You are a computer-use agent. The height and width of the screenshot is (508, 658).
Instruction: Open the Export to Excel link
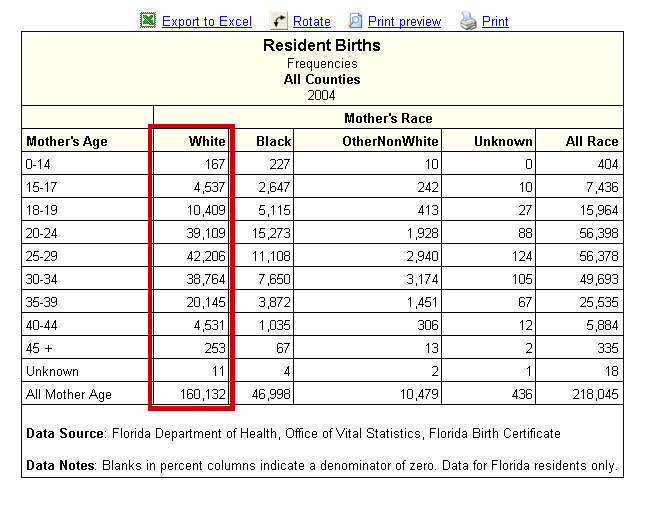207,21
